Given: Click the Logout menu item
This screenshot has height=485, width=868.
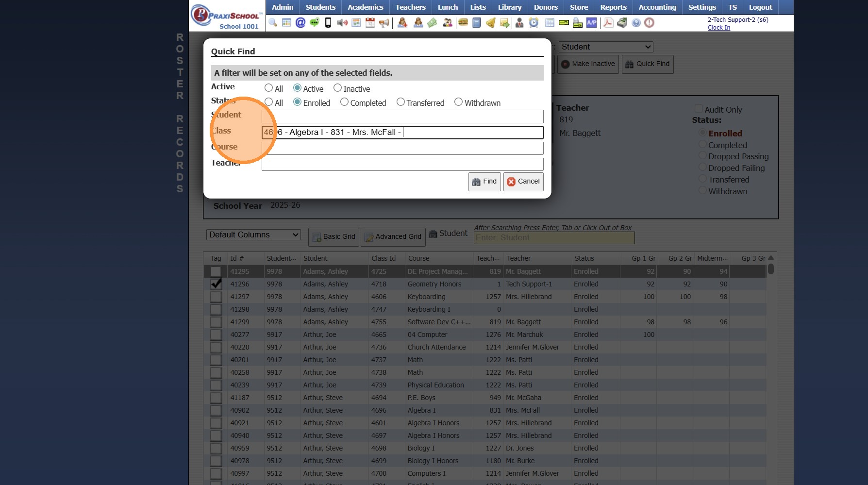Looking at the screenshot, I should [760, 7].
